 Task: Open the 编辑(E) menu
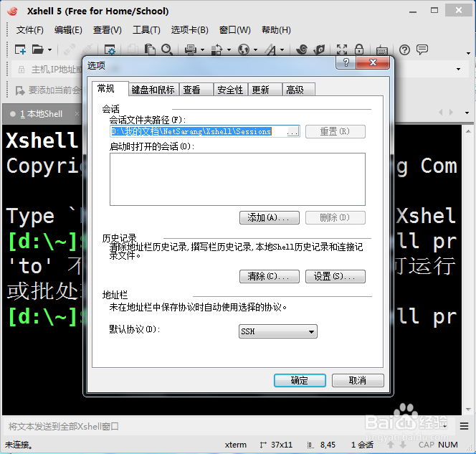pos(68,30)
